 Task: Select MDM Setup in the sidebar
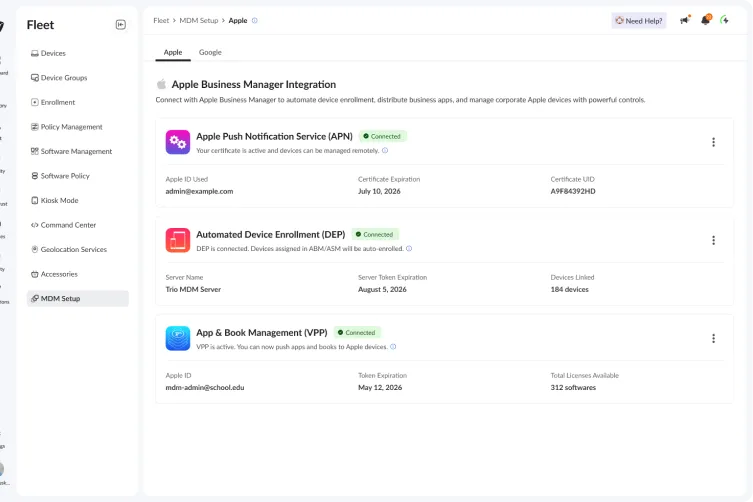pyautogui.click(x=78, y=298)
